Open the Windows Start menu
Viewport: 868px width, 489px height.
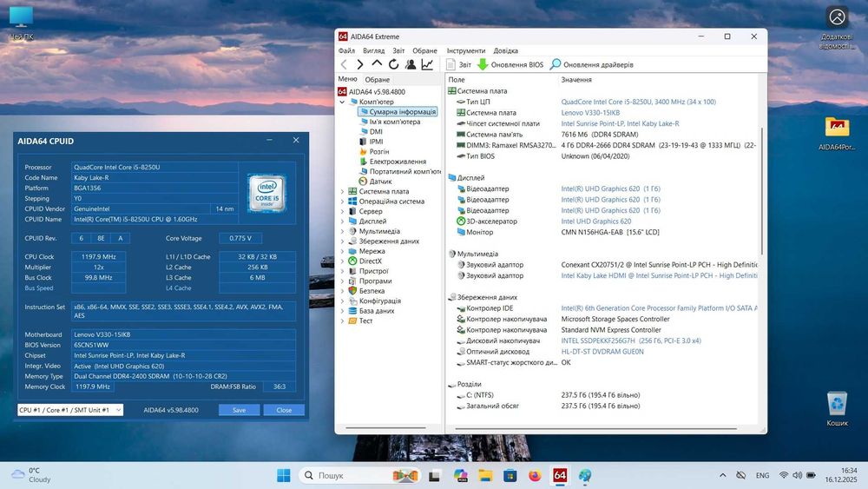click(x=284, y=475)
